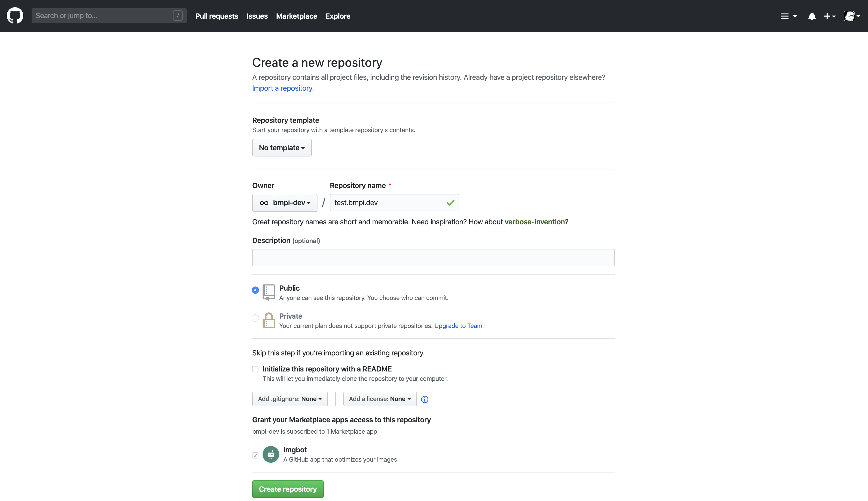This screenshot has width=868, height=501.
Task: Go to Pull requests in navbar
Action: (x=216, y=16)
